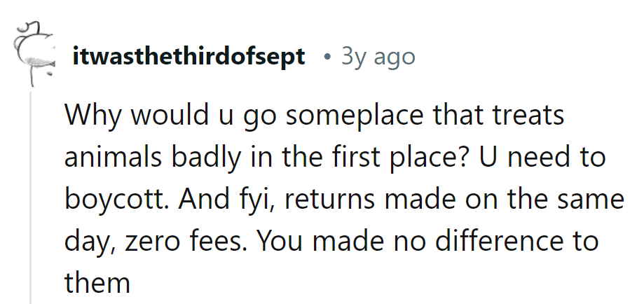The height and width of the screenshot is (304, 644).
Task: Click the word boycott in the comment
Action: (116, 200)
